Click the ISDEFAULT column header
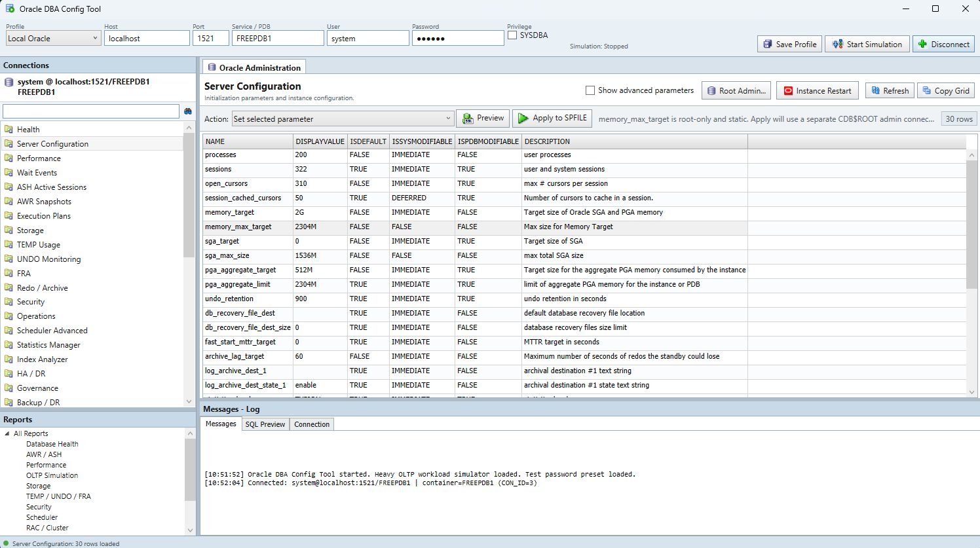Viewport: 980px width, 548px height. (x=368, y=141)
